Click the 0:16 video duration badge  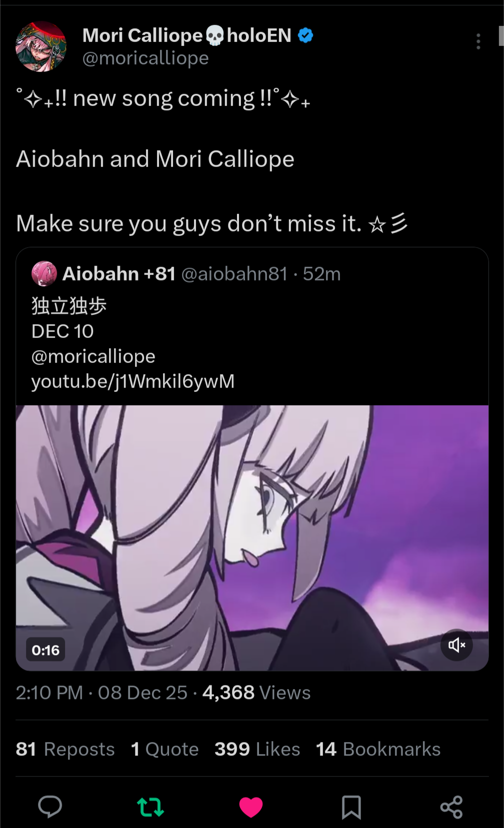45,650
